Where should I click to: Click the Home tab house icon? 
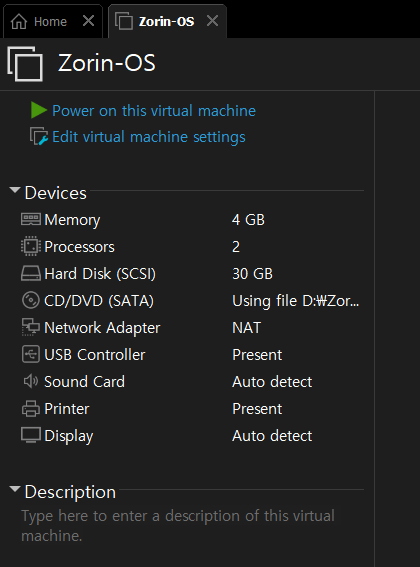point(19,21)
